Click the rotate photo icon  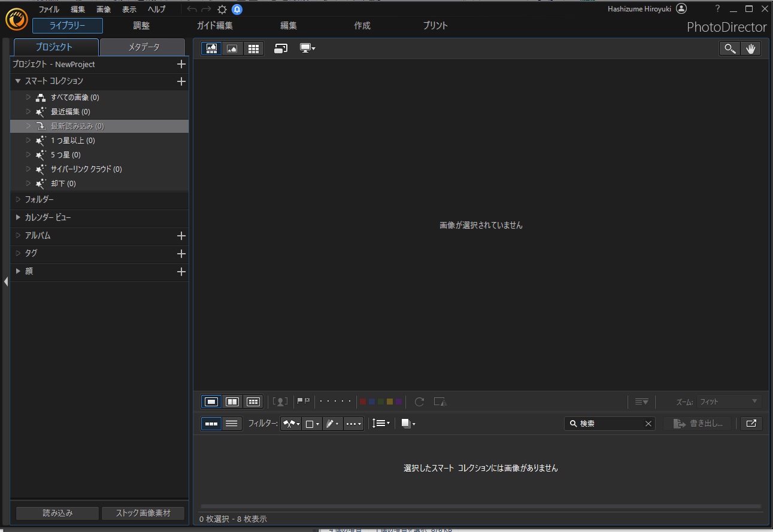click(419, 402)
